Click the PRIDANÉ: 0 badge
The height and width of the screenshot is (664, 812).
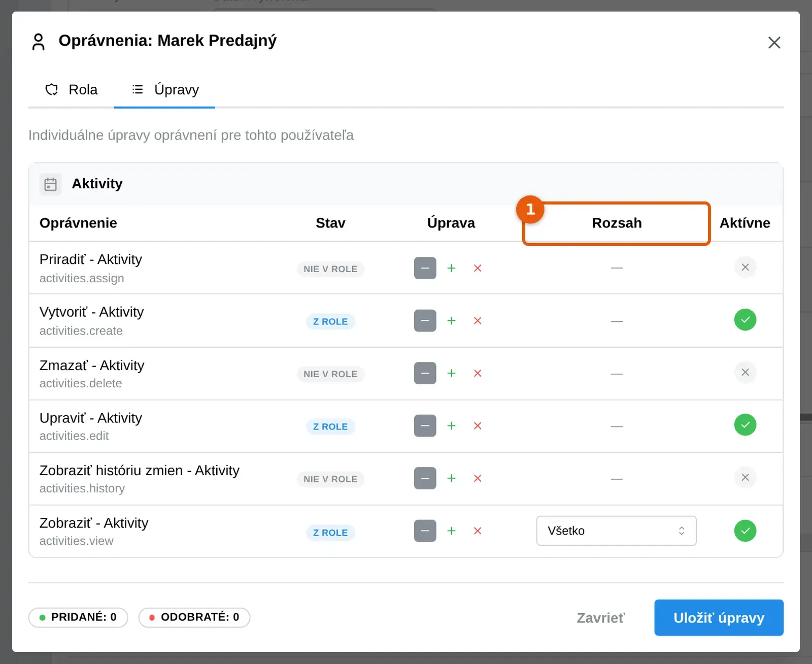[x=78, y=617]
